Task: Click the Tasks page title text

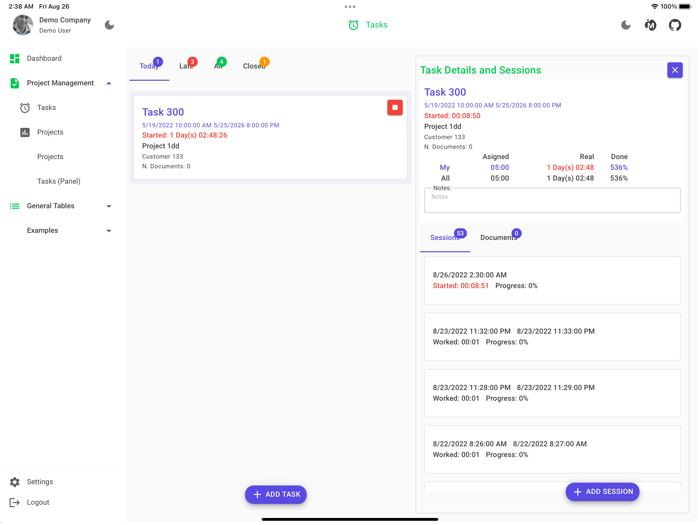Action: click(376, 25)
